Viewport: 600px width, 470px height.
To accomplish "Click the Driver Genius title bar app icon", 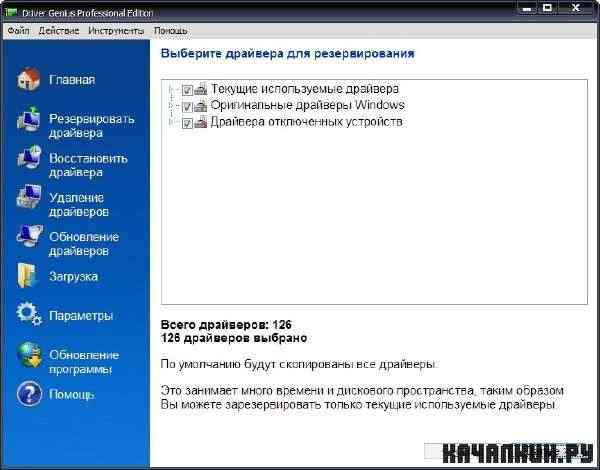I will point(11,13).
